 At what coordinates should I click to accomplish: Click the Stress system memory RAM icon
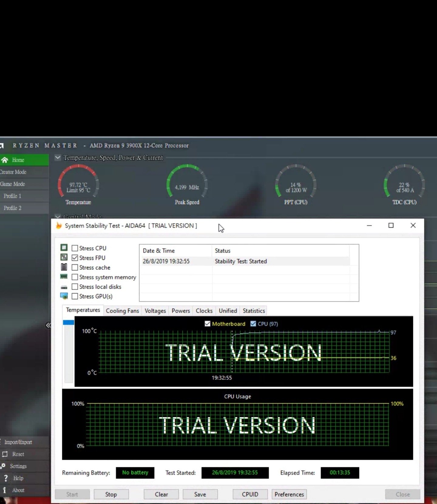pyautogui.click(x=64, y=276)
